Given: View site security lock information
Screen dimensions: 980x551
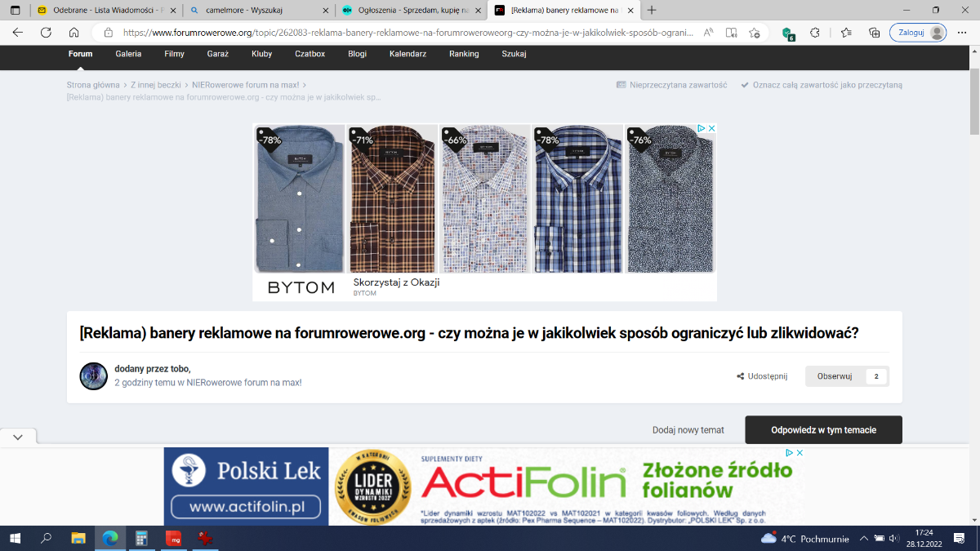Looking at the screenshot, I should (x=107, y=33).
